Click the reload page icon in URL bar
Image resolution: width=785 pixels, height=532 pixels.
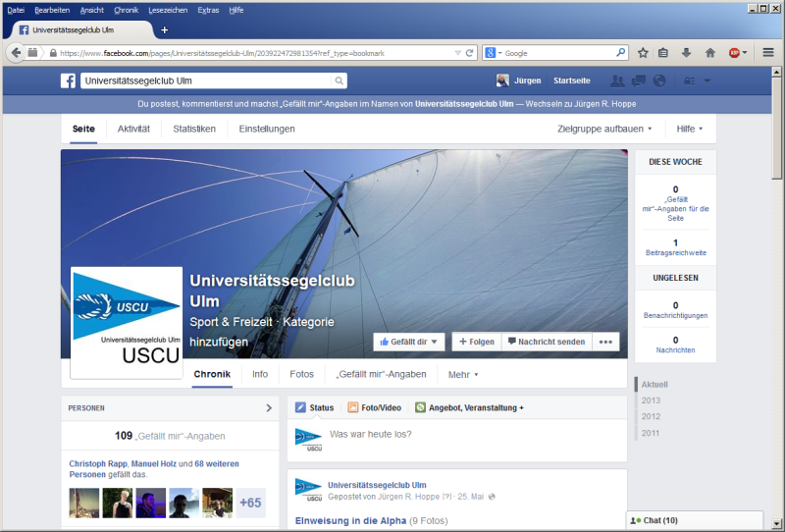tap(469, 53)
